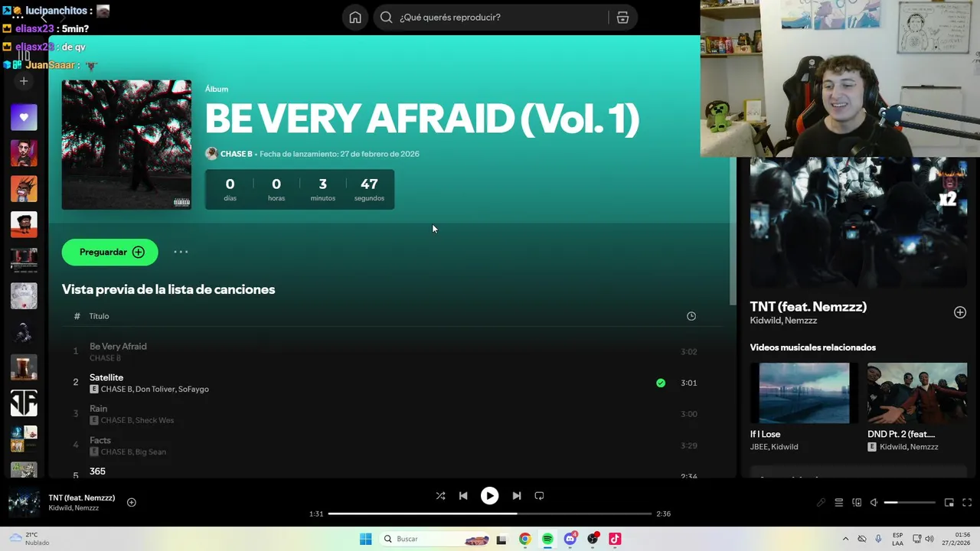Image resolution: width=980 pixels, height=551 pixels.
Task: Open Discord from taskbar
Action: pos(570,539)
